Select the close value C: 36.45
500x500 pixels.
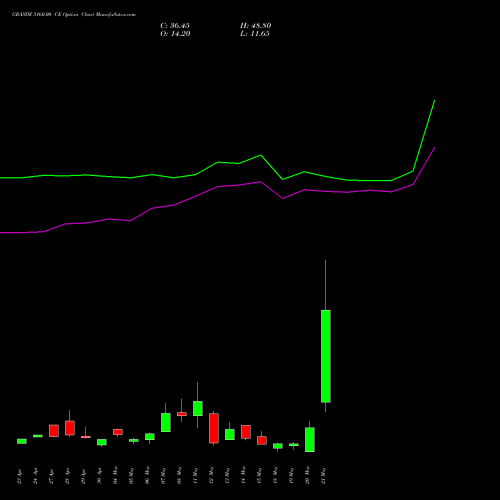pyautogui.click(x=175, y=26)
